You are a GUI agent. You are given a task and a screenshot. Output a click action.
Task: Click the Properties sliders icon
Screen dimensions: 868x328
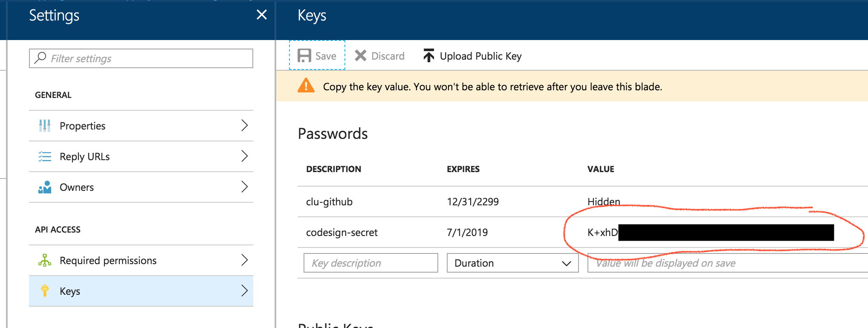[x=45, y=126]
